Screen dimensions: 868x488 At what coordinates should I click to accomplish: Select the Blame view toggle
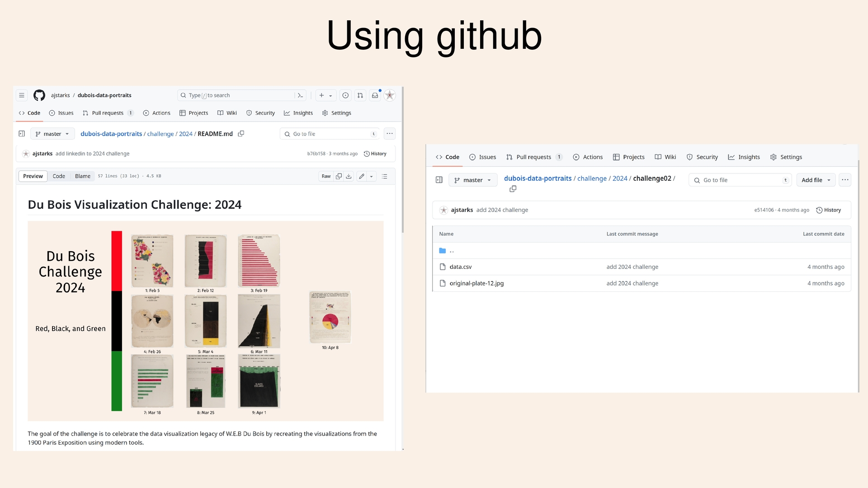coord(83,176)
